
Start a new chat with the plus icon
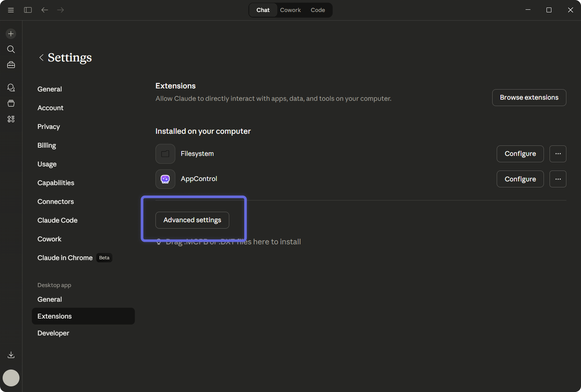click(11, 33)
